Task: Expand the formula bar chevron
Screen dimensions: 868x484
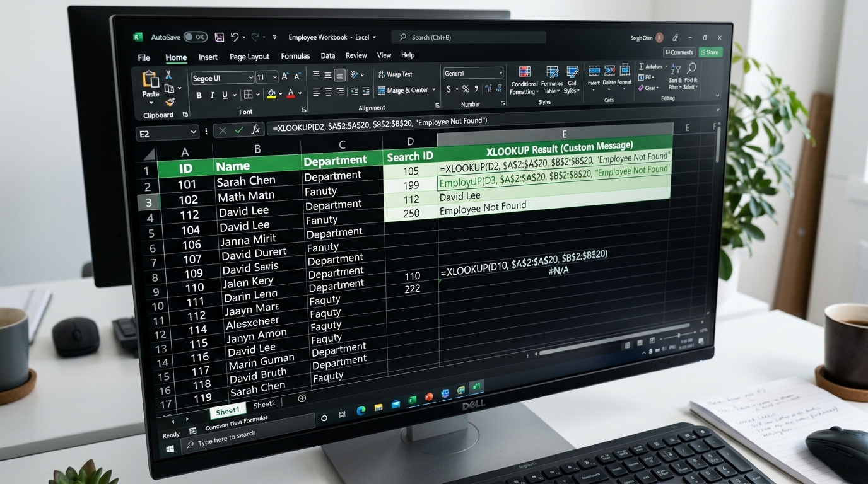Action: [717, 110]
